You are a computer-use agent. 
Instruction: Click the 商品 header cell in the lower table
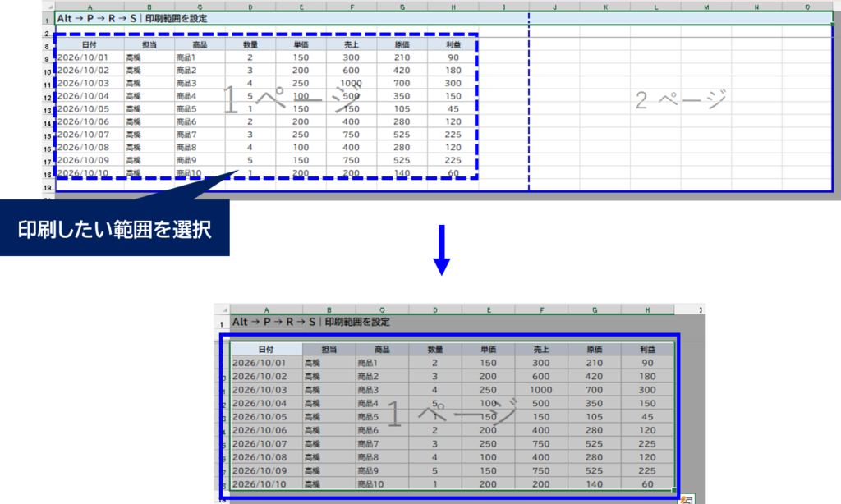[x=382, y=349]
